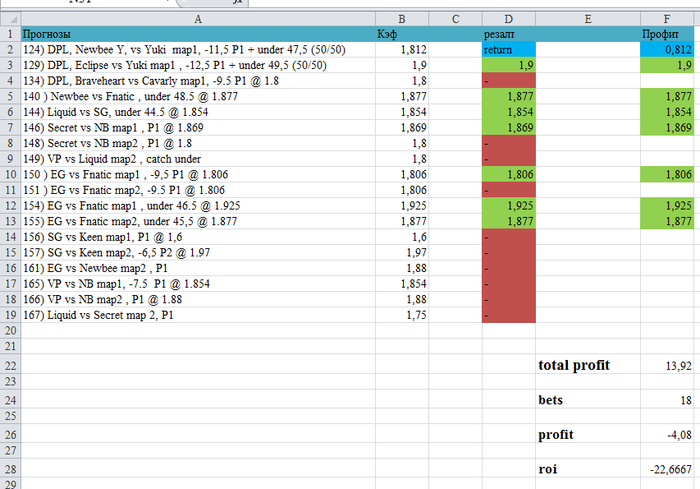Click the 'Прогнозы' header cell
The image size is (700, 489).
click(x=198, y=34)
